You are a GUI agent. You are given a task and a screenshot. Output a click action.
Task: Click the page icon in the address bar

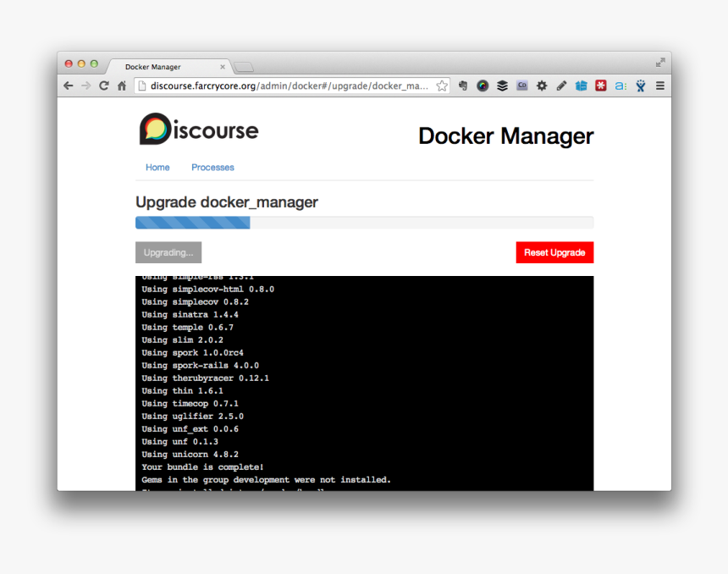pyautogui.click(x=142, y=86)
